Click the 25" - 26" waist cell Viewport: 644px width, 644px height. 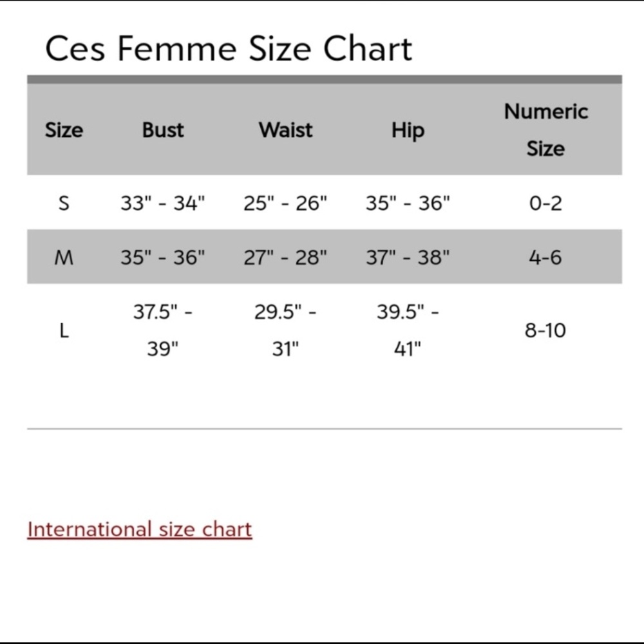pyautogui.click(x=285, y=203)
